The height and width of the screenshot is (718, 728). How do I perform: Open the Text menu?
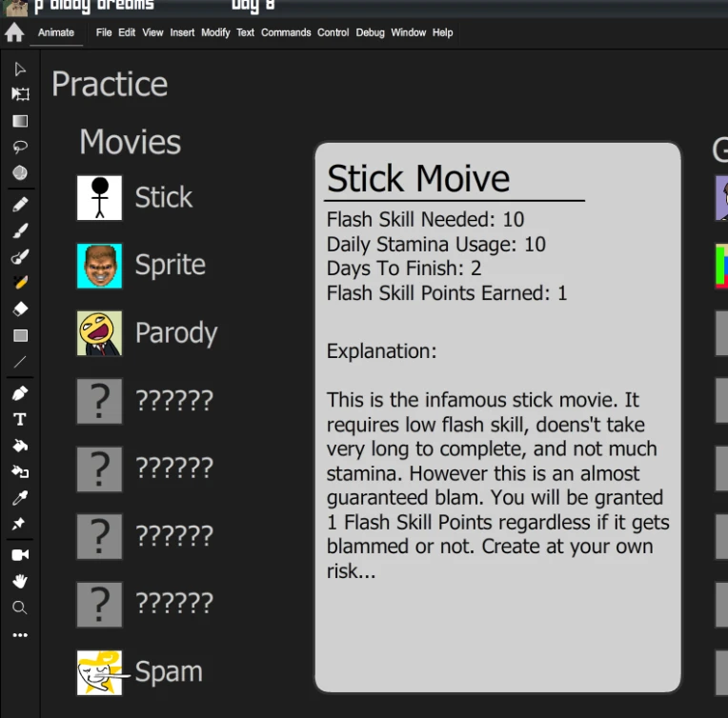pos(245,32)
